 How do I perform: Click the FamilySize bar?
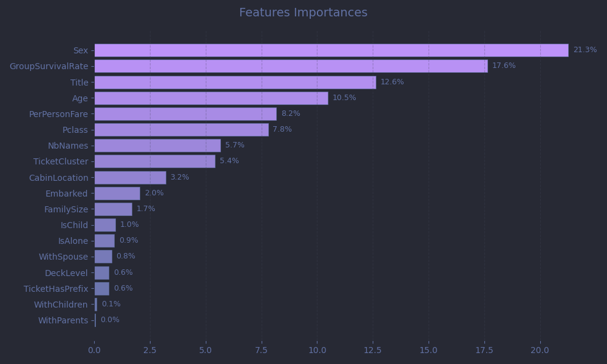click(x=113, y=209)
